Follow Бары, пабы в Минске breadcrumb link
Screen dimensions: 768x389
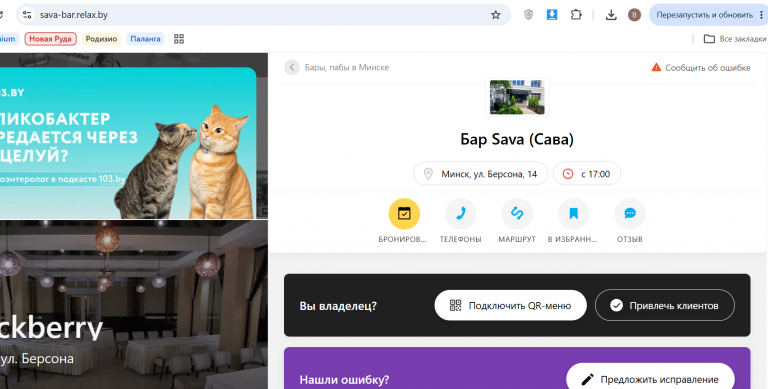click(x=347, y=68)
